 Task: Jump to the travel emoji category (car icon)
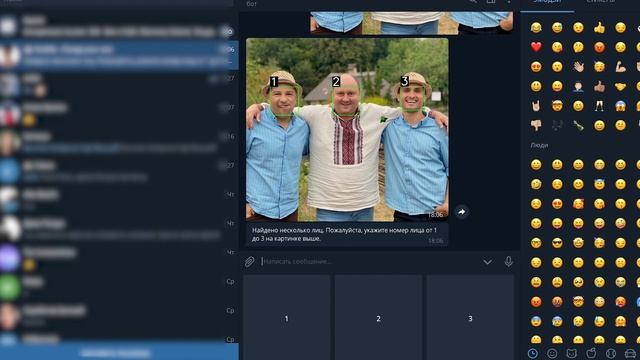click(630, 353)
